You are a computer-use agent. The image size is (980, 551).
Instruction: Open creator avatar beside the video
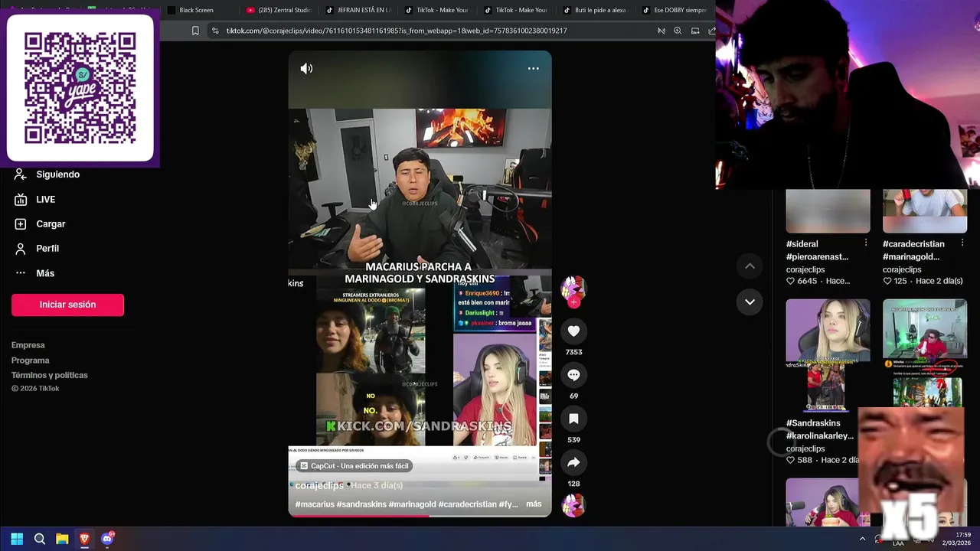click(x=573, y=289)
